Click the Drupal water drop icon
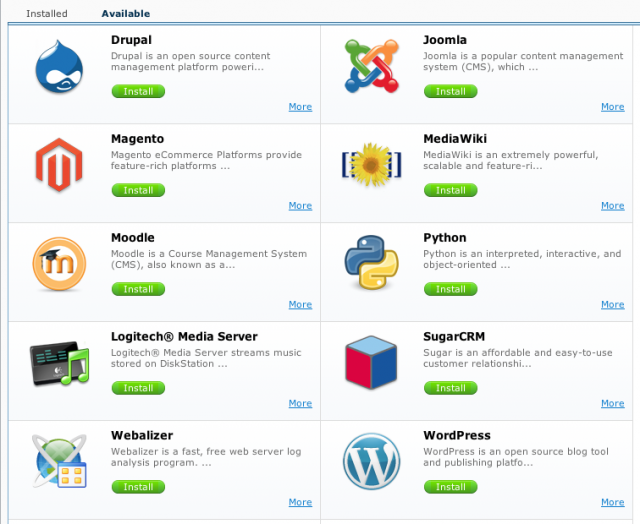 point(59,66)
